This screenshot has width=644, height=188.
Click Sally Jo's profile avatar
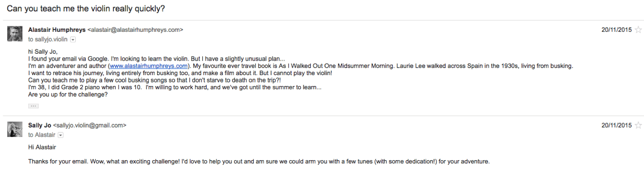(x=15, y=129)
